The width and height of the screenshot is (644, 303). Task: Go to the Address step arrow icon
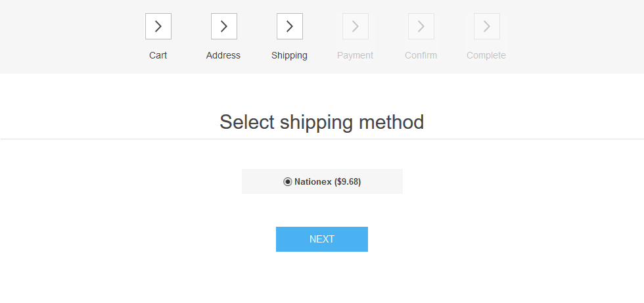(224, 26)
